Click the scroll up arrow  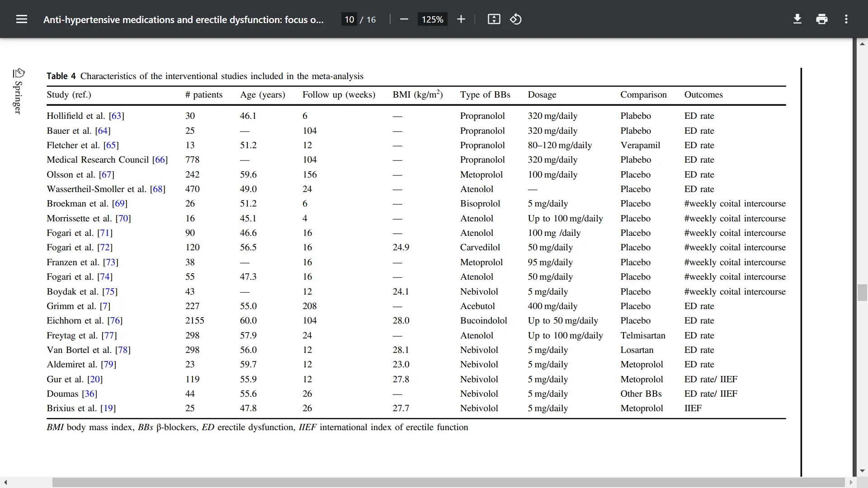point(862,44)
